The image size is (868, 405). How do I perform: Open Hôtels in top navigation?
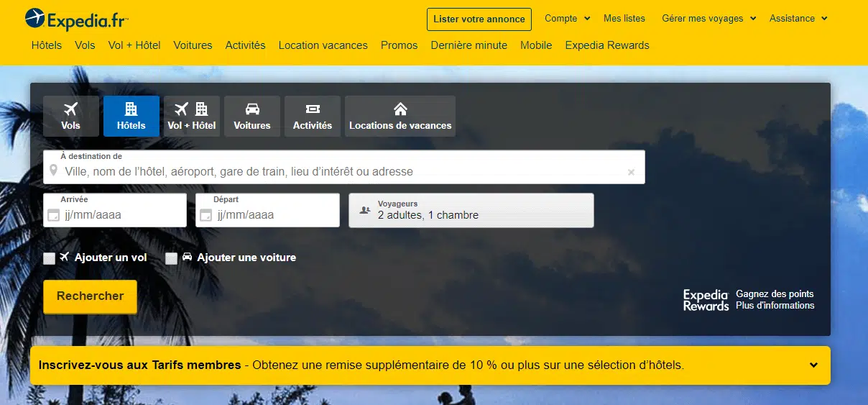point(47,45)
